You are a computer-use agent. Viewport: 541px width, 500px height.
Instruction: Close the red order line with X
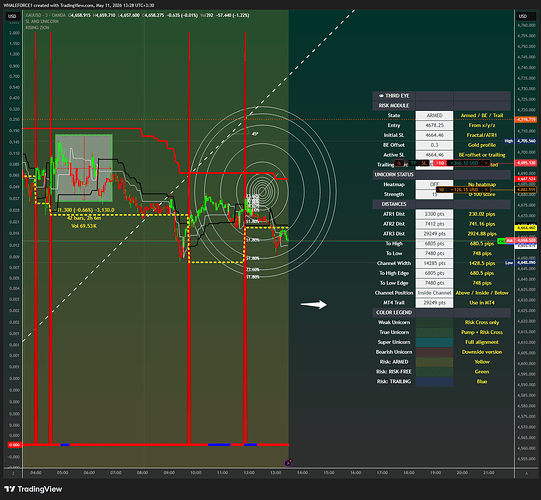(486, 163)
